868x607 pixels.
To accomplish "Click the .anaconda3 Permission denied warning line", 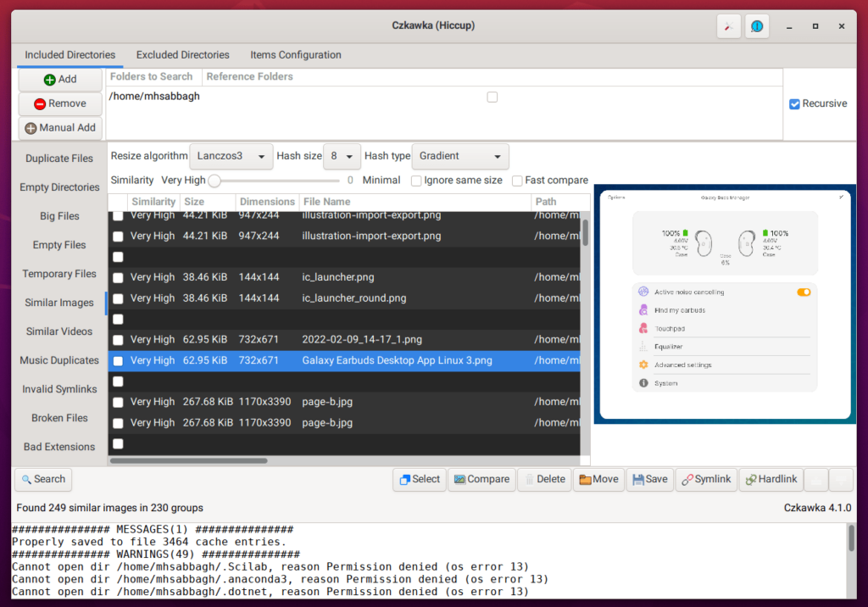I will (280, 579).
